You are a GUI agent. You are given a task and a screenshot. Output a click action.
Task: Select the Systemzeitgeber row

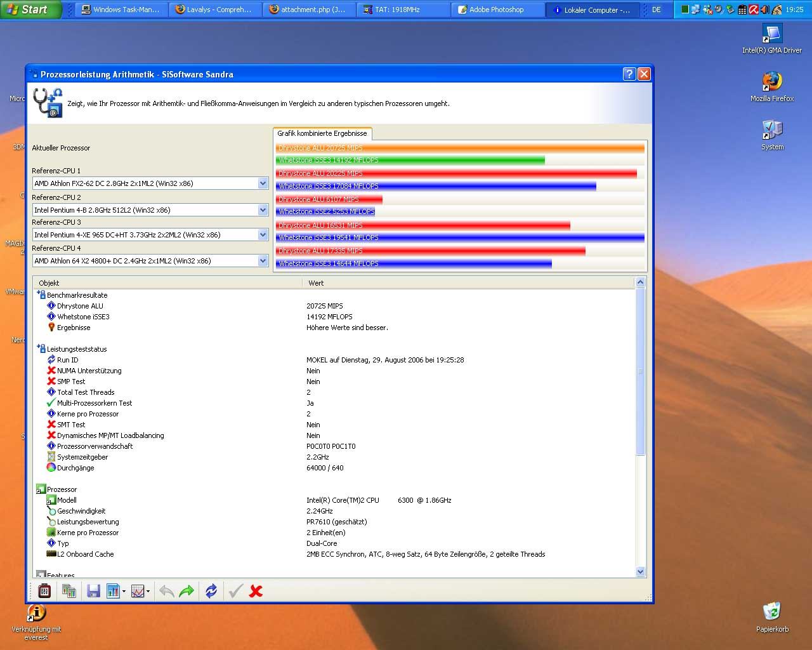pos(334,457)
